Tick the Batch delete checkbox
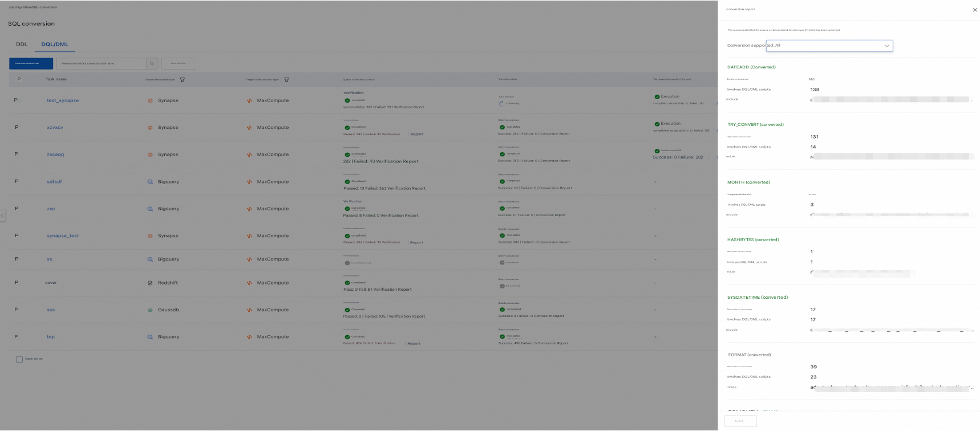This screenshot has width=980, height=431. click(19, 359)
